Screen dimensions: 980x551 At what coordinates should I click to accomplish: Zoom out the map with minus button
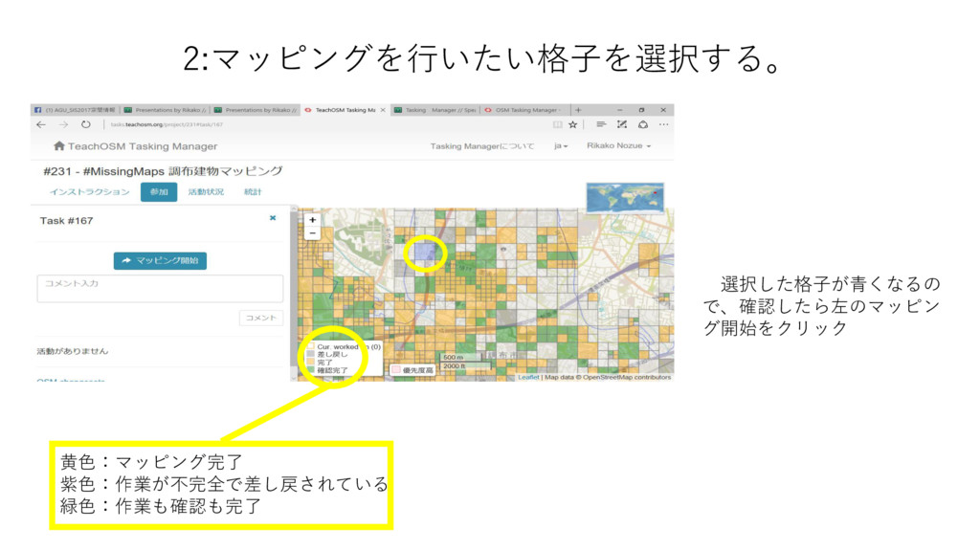click(313, 233)
